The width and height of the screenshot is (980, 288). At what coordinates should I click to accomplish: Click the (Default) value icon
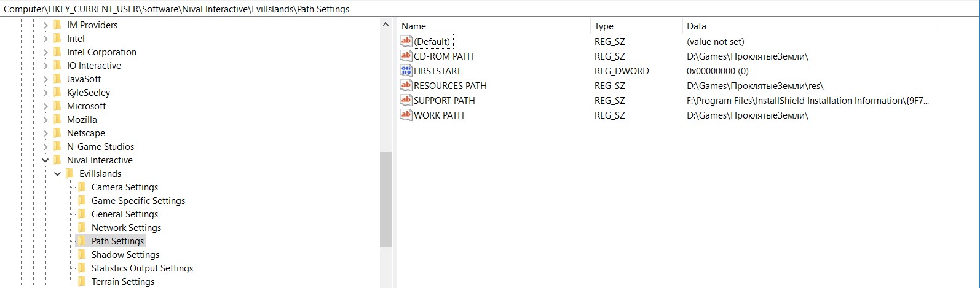(x=406, y=41)
